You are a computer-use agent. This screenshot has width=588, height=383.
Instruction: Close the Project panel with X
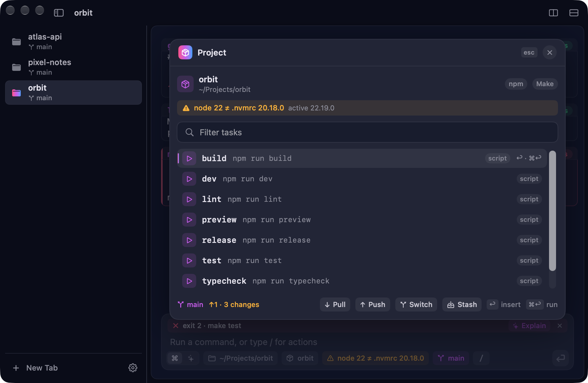(x=550, y=52)
